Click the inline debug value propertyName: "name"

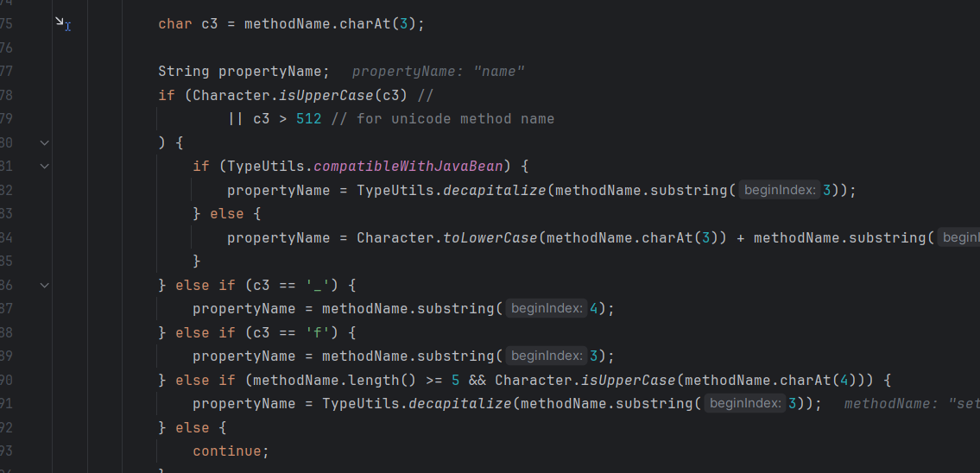438,72
